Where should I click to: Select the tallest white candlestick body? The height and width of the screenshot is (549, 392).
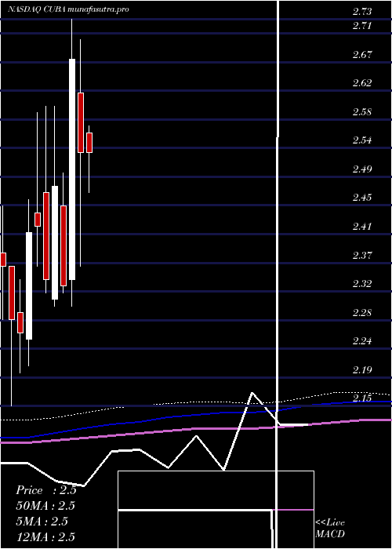click(72, 169)
